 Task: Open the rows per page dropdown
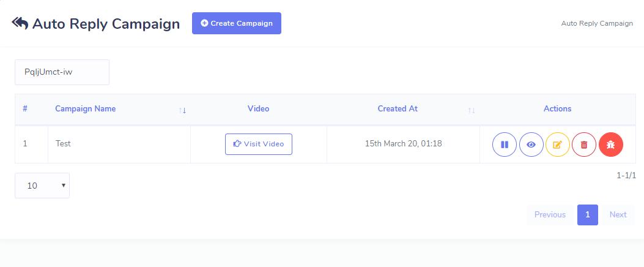point(42,186)
